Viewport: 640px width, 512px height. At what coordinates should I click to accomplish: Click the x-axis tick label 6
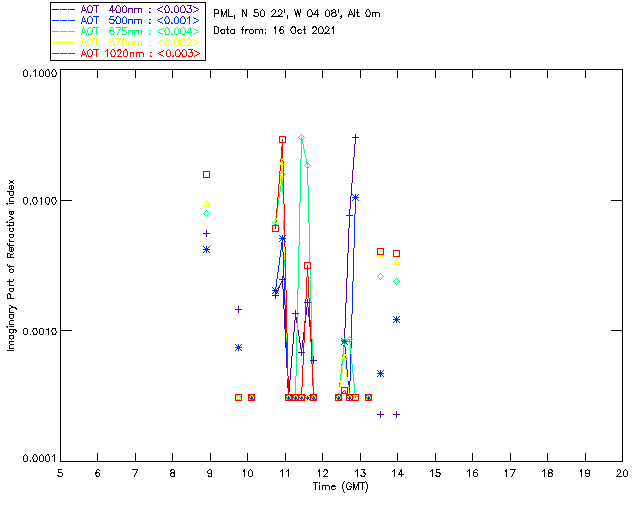point(98,473)
